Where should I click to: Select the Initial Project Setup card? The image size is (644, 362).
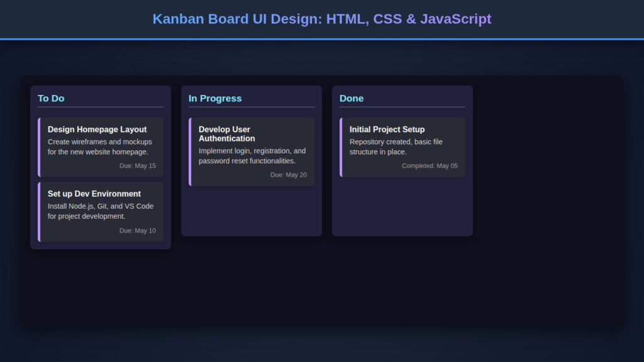(x=402, y=146)
